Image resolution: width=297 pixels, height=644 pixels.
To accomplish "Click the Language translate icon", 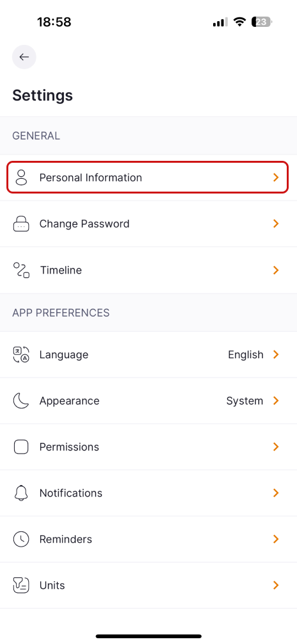I will 21,354.
